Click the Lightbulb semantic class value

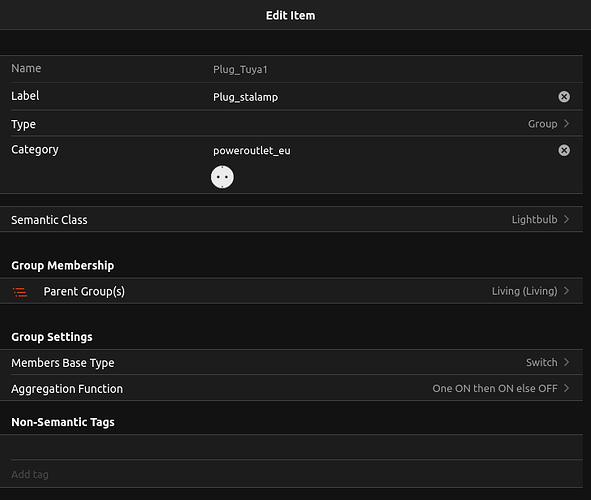pos(534,219)
